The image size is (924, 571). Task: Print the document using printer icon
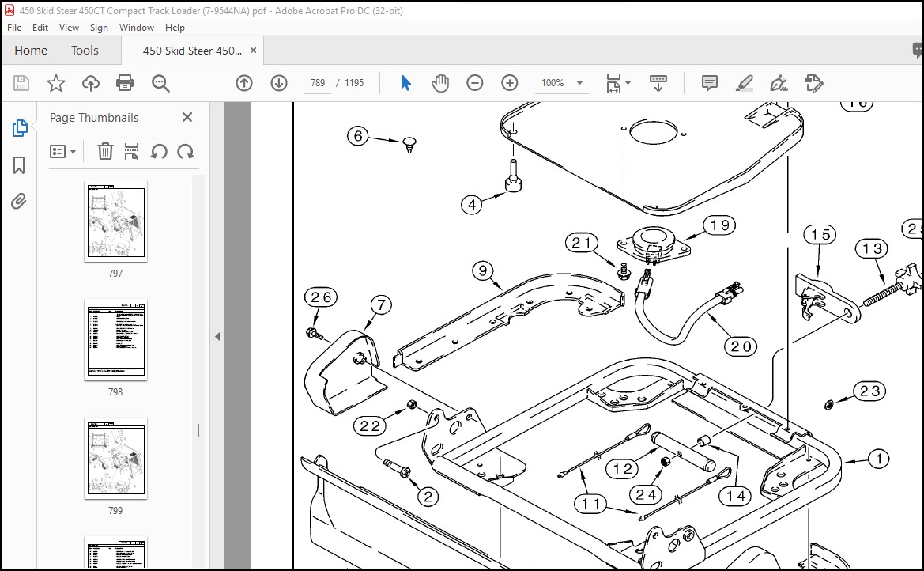click(x=125, y=83)
